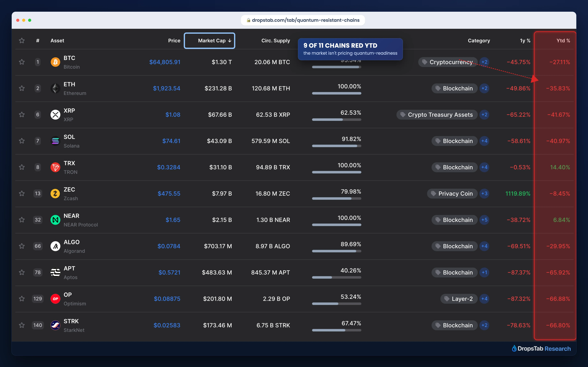Viewport: 588px width, 367px height.
Task: Expand XRP's +2 extra categories
Action: pos(484,115)
